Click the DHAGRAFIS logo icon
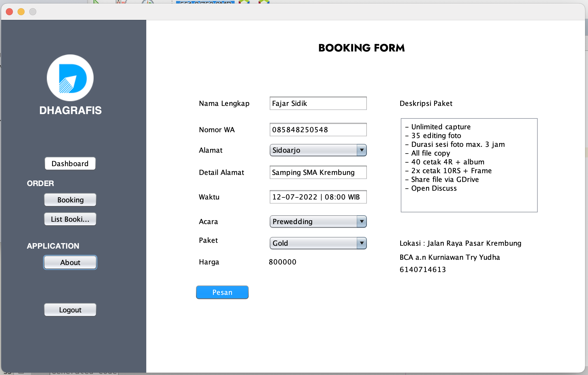This screenshot has height=375, width=588. point(70,78)
